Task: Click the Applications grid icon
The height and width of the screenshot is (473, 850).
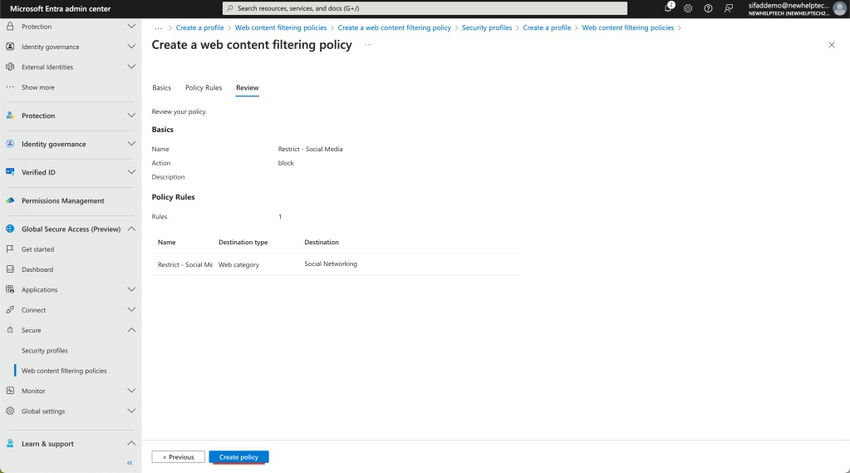Action: (10, 289)
